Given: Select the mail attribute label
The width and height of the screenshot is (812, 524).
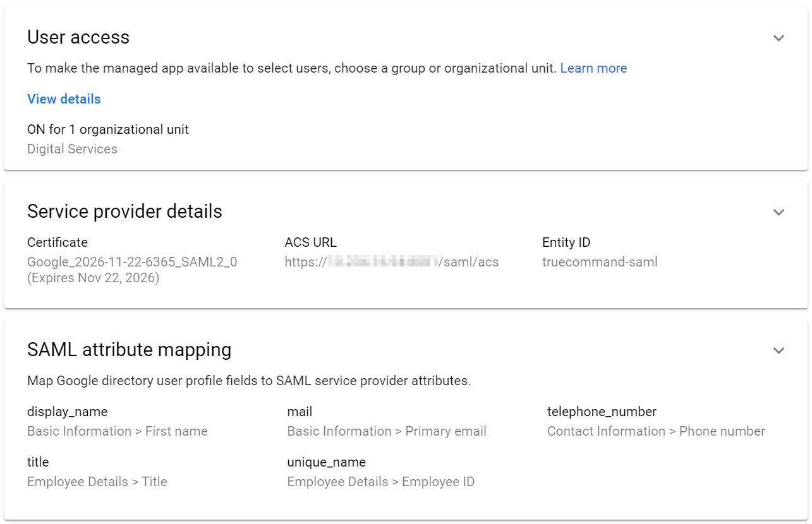Looking at the screenshot, I should pyautogui.click(x=300, y=412).
